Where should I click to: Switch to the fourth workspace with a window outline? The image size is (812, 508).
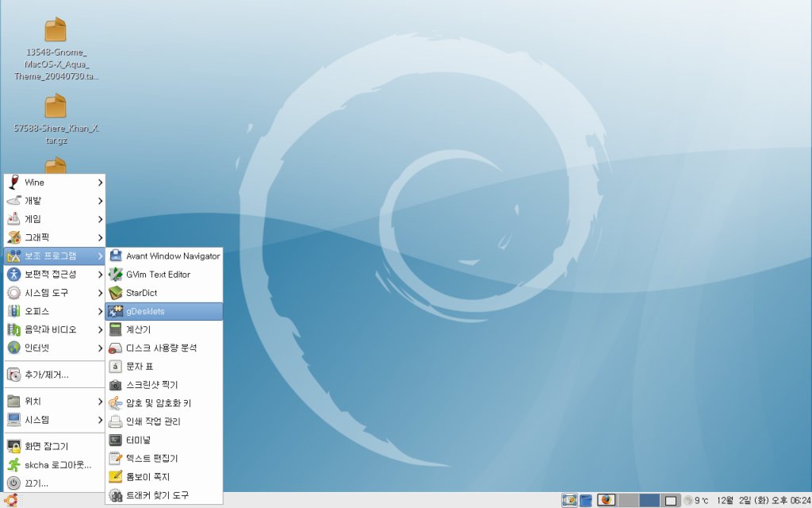tap(671, 500)
